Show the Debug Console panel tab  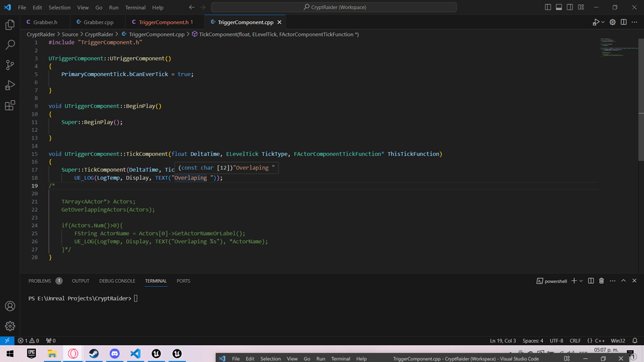click(x=117, y=281)
